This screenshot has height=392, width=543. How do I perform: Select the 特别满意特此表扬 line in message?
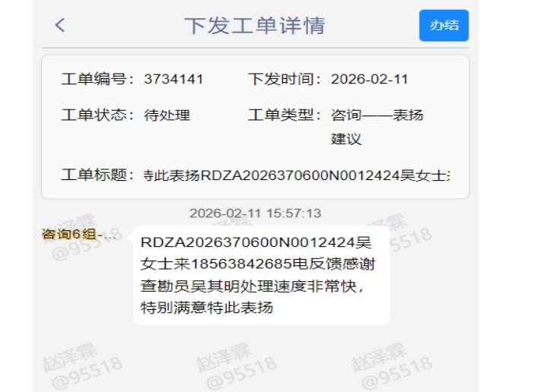pyautogui.click(x=206, y=308)
